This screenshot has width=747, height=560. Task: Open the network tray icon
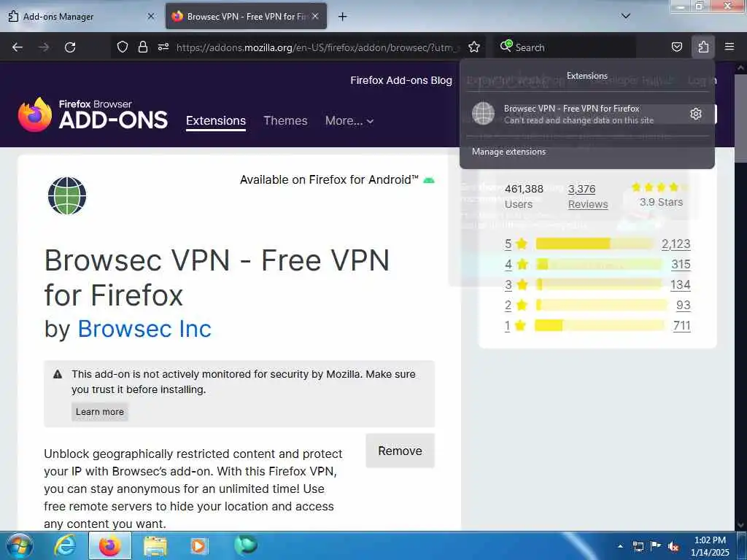[638, 546]
